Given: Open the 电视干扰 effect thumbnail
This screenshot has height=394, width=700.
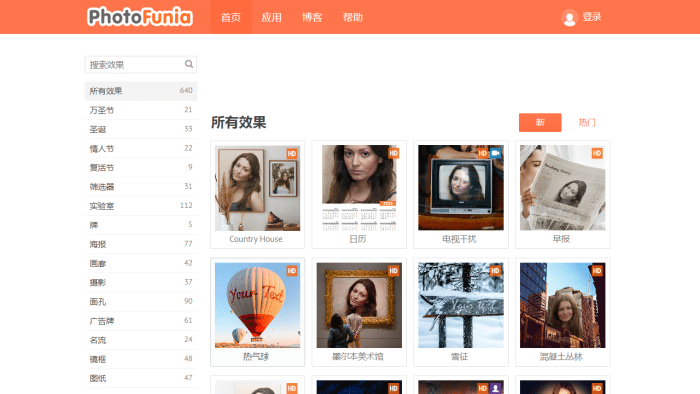Looking at the screenshot, I should 461,188.
